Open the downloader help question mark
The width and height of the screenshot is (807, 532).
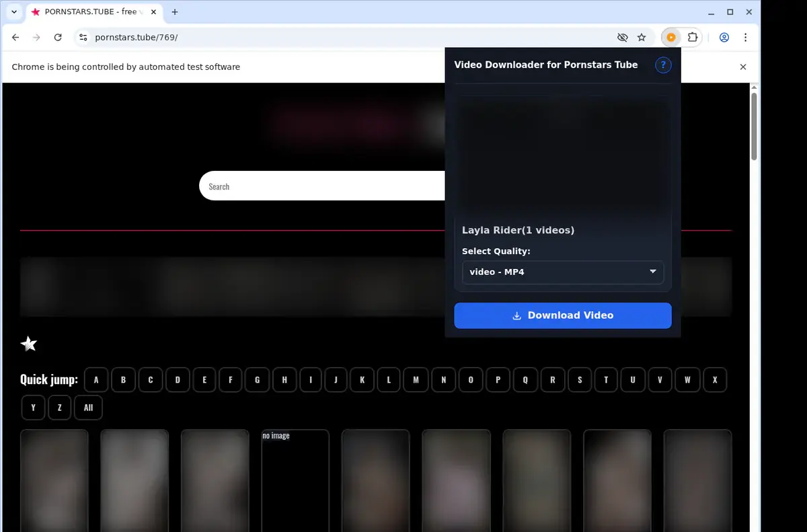point(663,65)
